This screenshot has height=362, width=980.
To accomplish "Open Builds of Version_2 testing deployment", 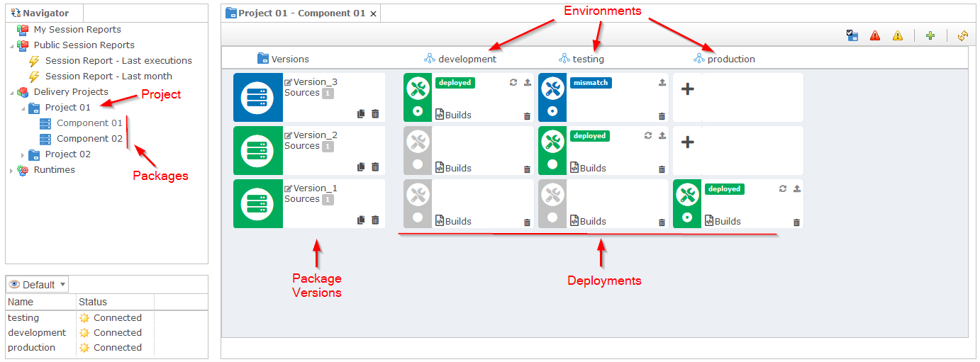I will point(588,168).
